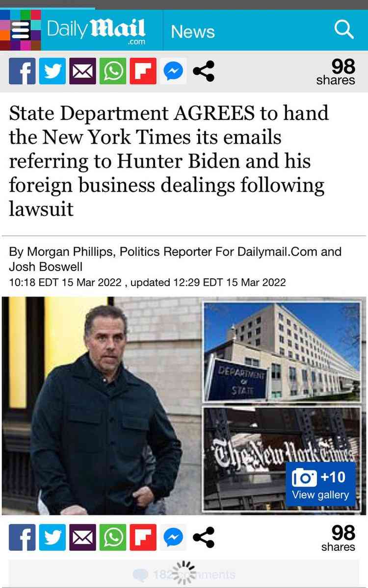The height and width of the screenshot is (588, 368).
Task: Open bottom generic share options icon
Action: tap(203, 538)
